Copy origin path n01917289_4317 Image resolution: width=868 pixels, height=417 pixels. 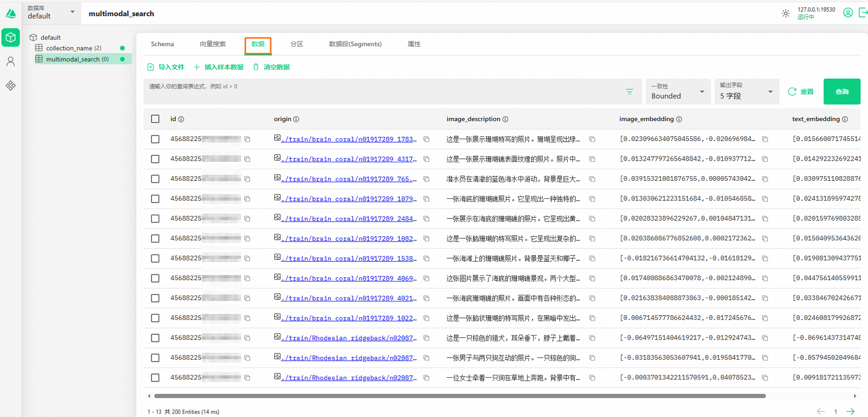pyautogui.click(x=427, y=159)
